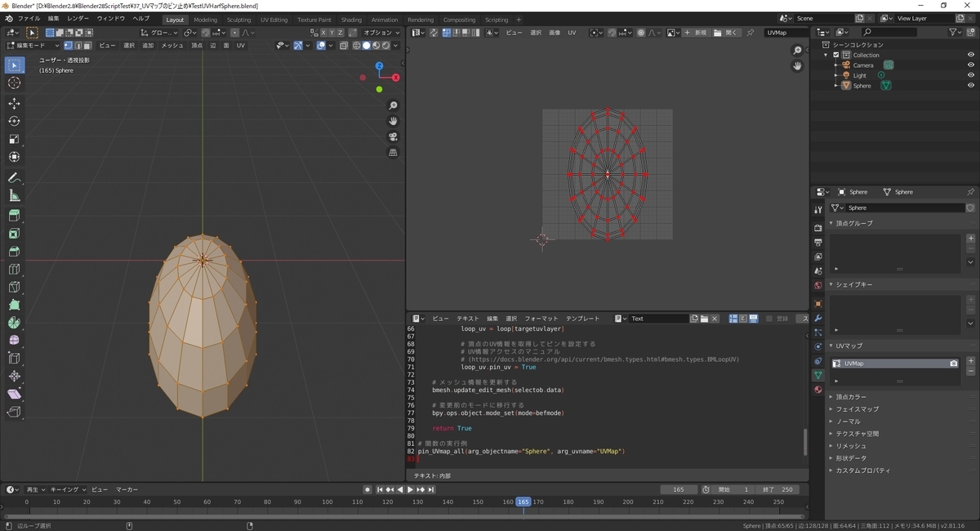Click 開く button in UV editor header

pos(728,33)
